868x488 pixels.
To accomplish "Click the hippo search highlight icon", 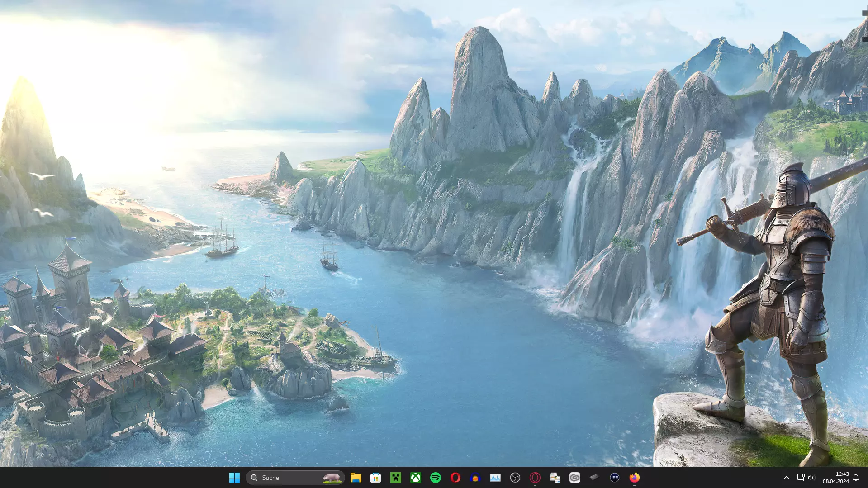I will 332,478.
